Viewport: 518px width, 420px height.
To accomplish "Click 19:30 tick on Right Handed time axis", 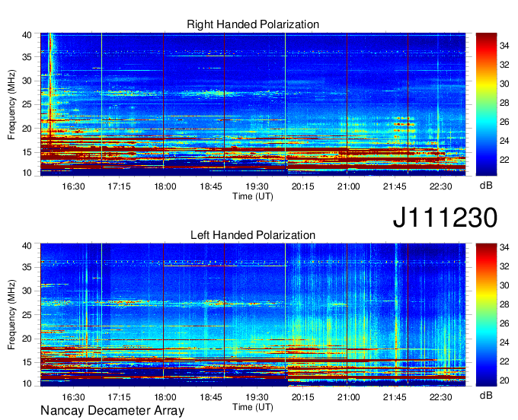I will point(257,186).
